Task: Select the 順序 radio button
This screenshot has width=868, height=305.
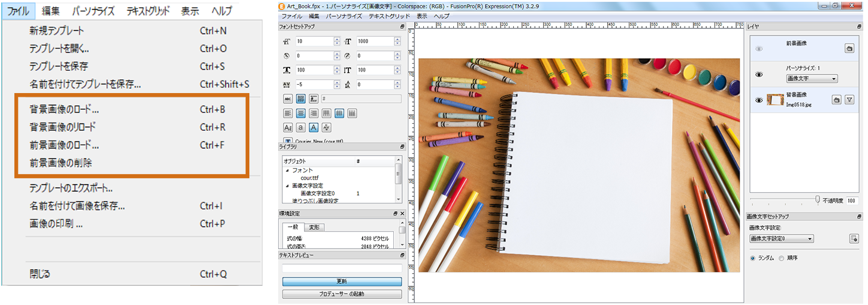Action: pyautogui.click(x=781, y=258)
